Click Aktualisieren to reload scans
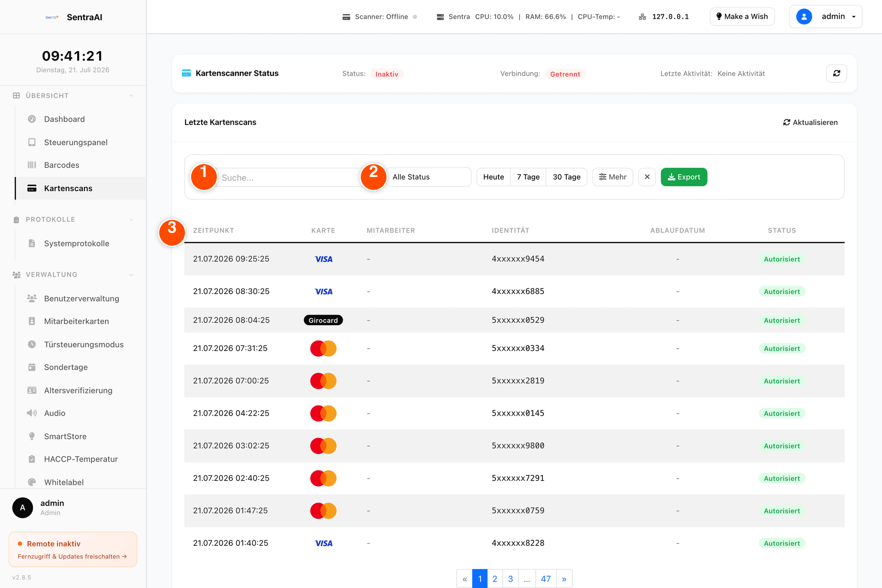This screenshot has width=882, height=588. [810, 122]
